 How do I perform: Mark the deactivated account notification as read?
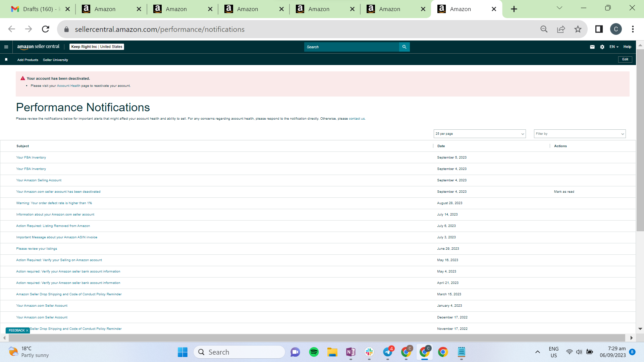(564, 192)
